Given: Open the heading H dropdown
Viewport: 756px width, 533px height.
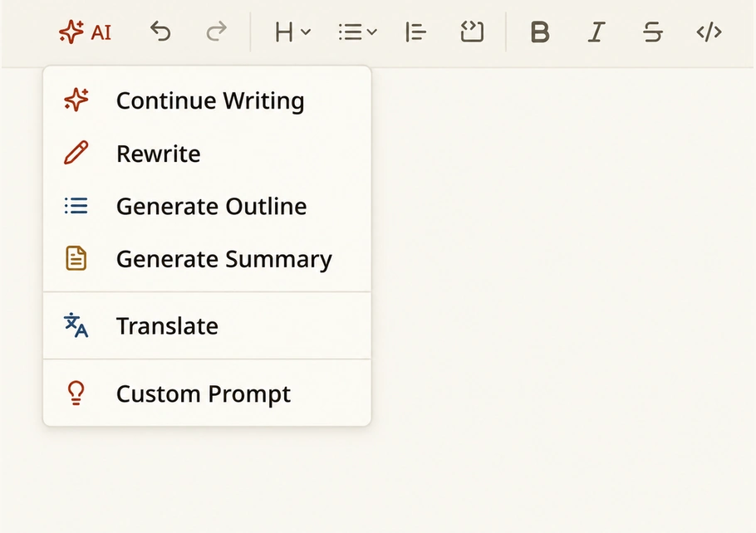Looking at the screenshot, I should (x=292, y=32).
